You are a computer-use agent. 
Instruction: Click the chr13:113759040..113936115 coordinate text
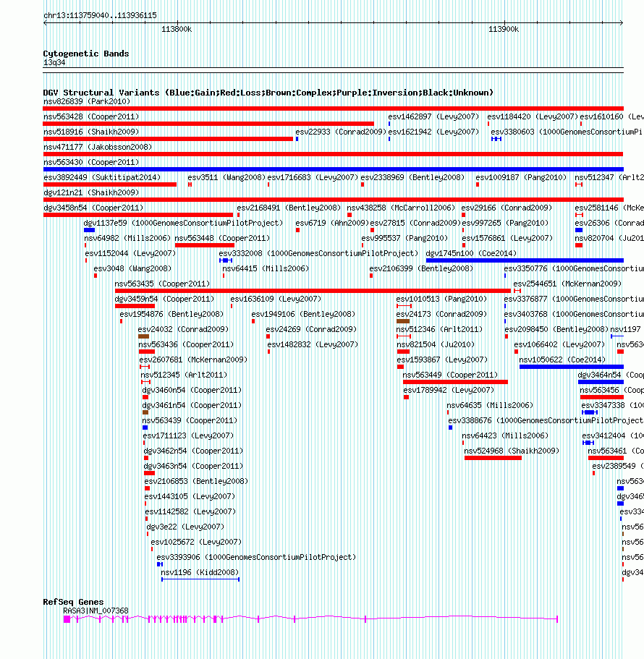coord(100,15)
